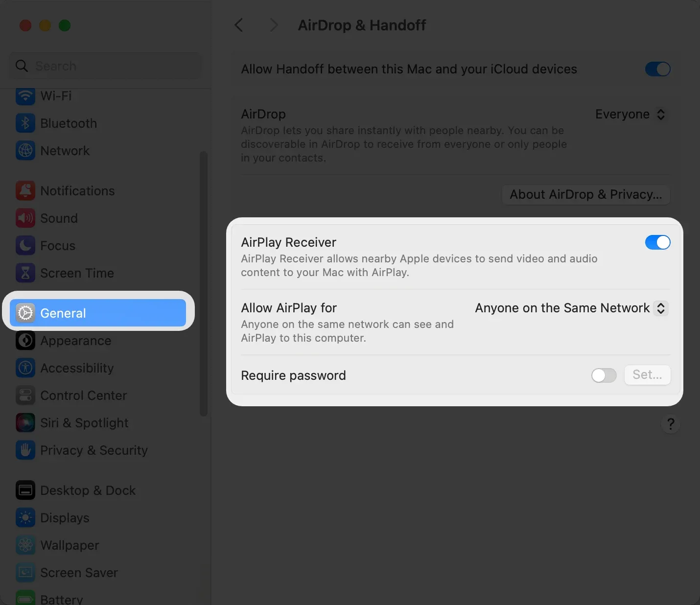Open Screen Time pane label

pyautogui.click(x=77, y=273)
